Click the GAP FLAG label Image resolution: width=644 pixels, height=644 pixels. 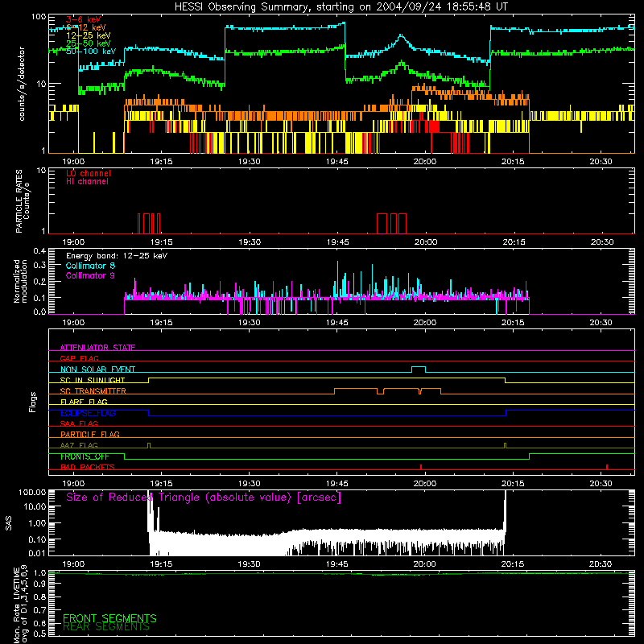(x=79, y=358)
